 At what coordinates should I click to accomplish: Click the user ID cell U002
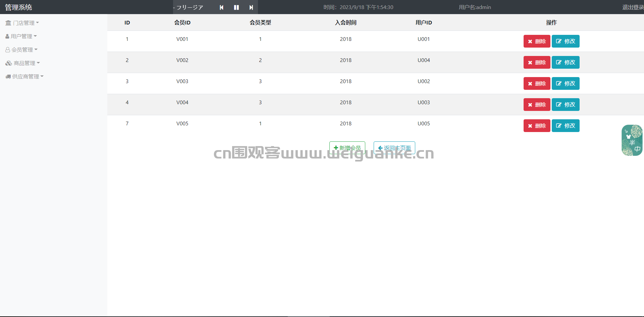pos(424,81)
